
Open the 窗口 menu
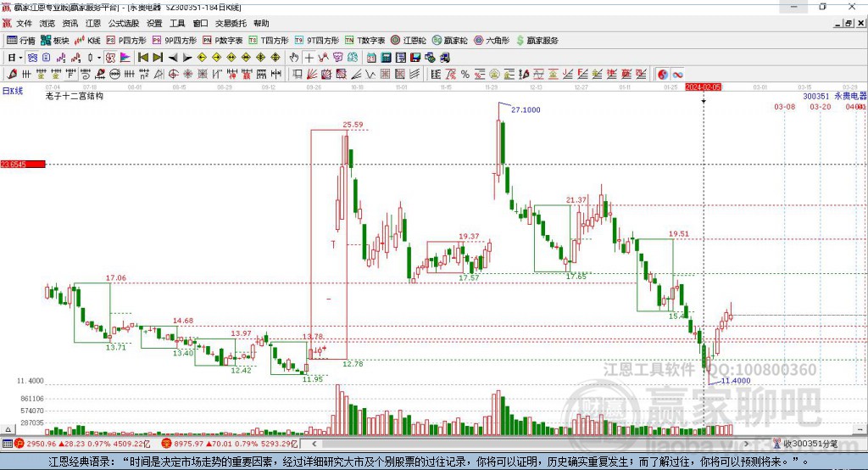point(200,23)
